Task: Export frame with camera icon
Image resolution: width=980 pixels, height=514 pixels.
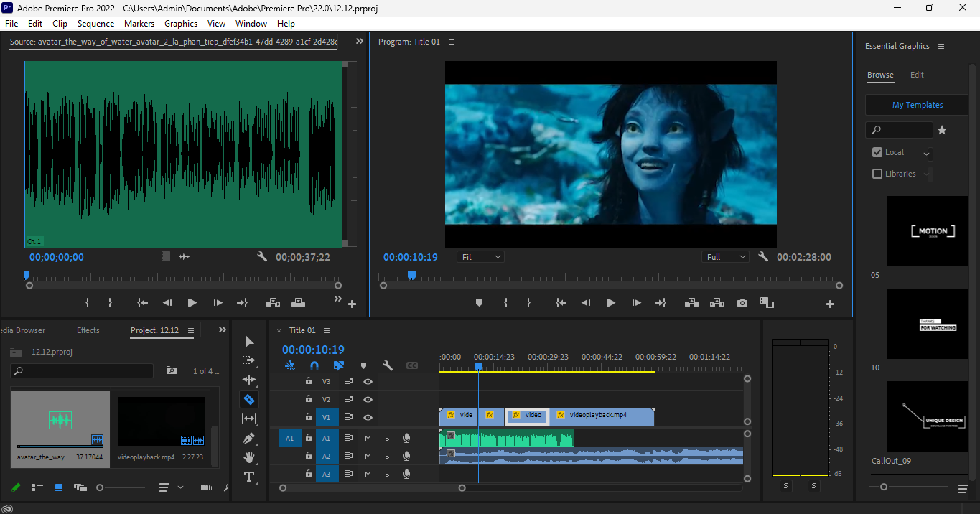Action: 742,303
